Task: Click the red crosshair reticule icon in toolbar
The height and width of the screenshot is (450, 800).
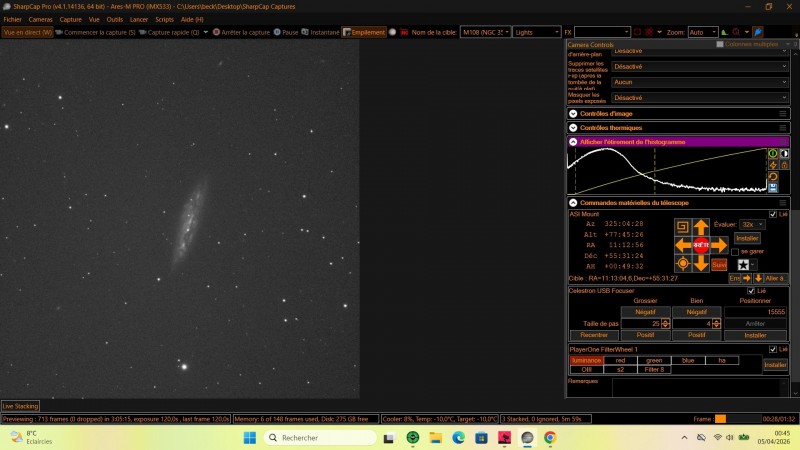Action: [649, 32]
